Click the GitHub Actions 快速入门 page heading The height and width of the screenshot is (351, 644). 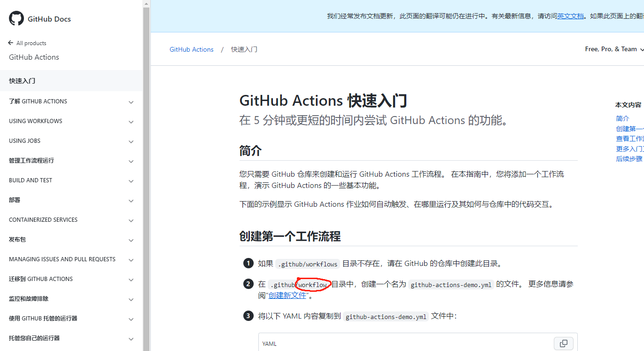(x=323, y=101)
